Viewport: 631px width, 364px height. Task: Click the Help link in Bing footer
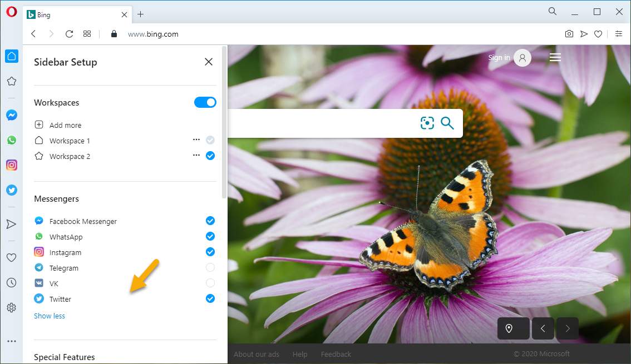click(x=300, y=355)
